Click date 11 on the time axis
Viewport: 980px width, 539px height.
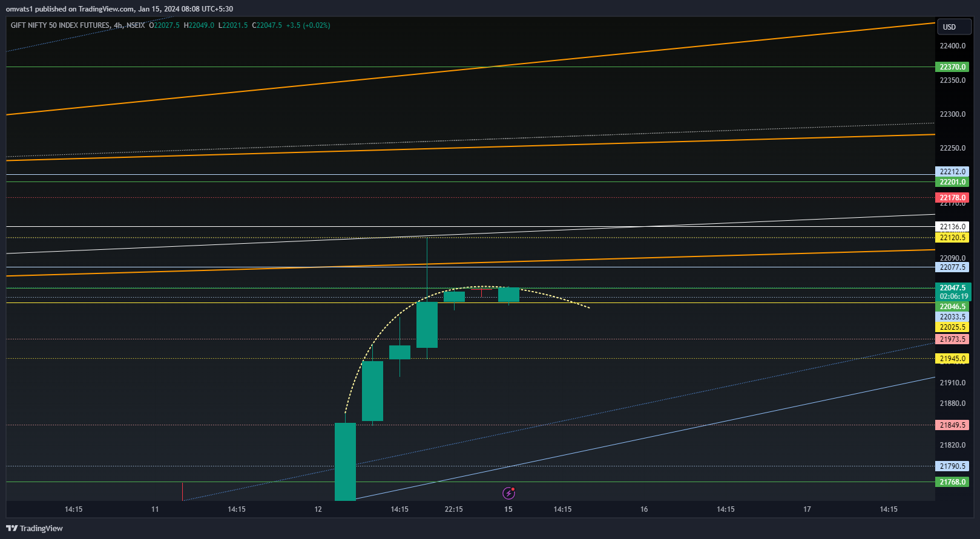coord(155,509)
